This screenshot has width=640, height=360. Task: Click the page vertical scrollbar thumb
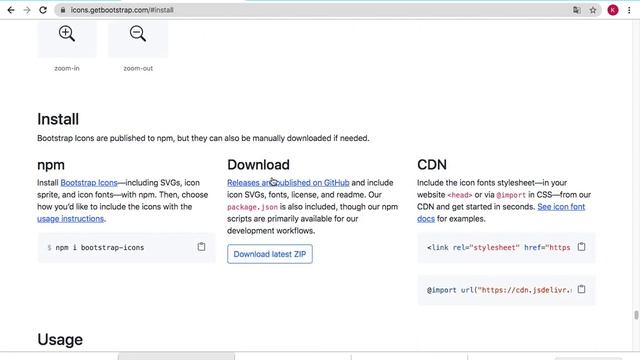636,315
